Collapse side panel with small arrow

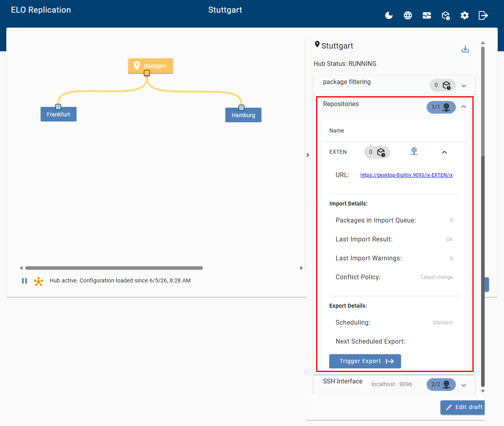[308, 155]
